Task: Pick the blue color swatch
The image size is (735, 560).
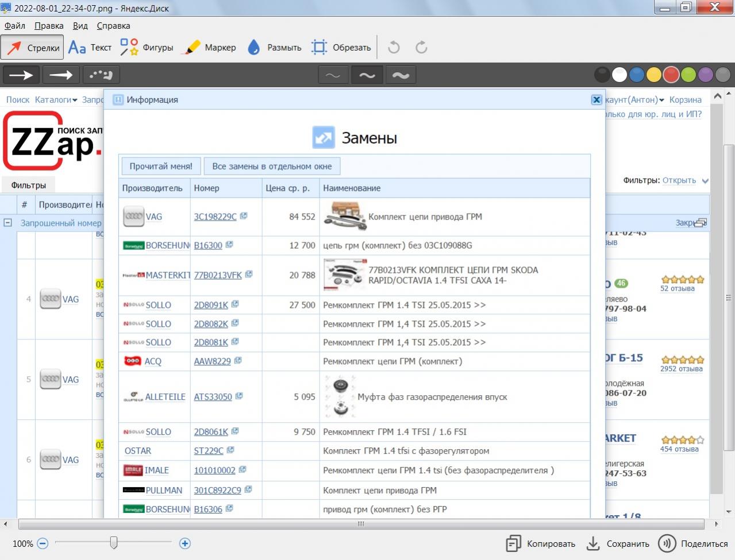Action: pos(637,75)
